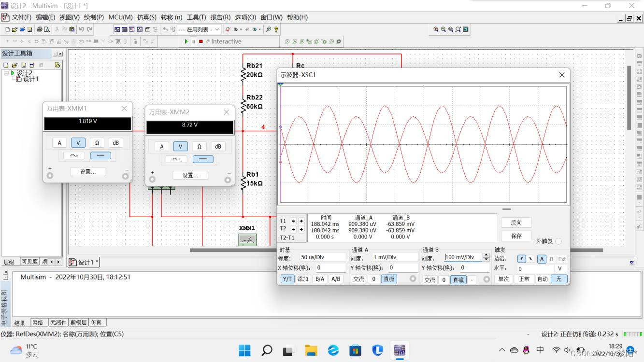Viewport: 644px width, 362px height.
Task: Open the 在用列表 dropdown
Action: 217,29
